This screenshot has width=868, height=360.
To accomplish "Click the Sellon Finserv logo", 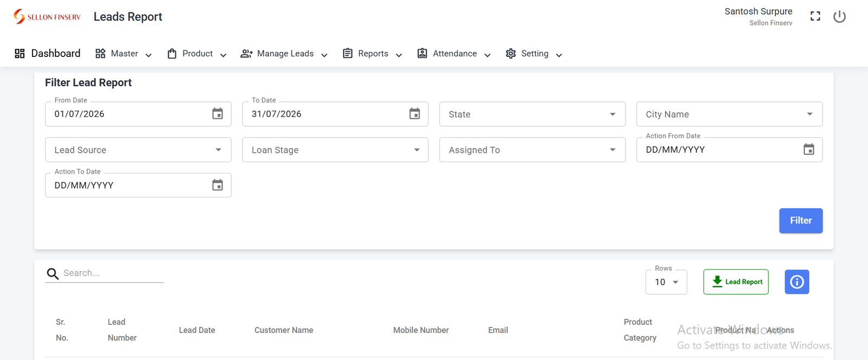I will point(47,17).
